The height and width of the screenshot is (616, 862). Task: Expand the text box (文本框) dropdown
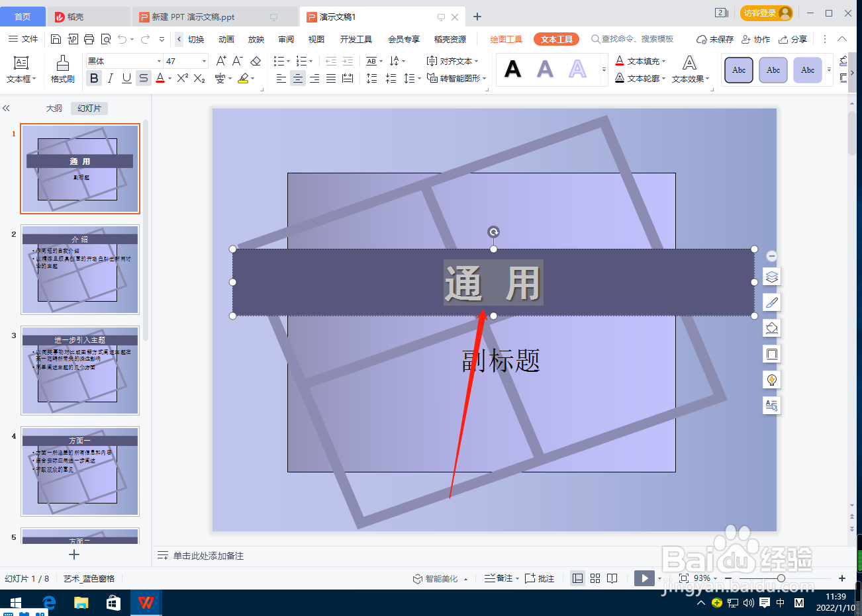pos(21,79)
